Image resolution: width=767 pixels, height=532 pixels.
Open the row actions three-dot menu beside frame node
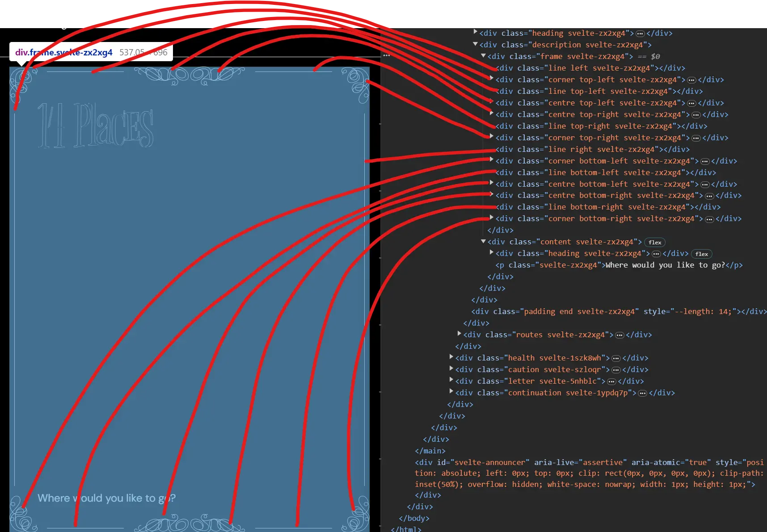(387, 55)
